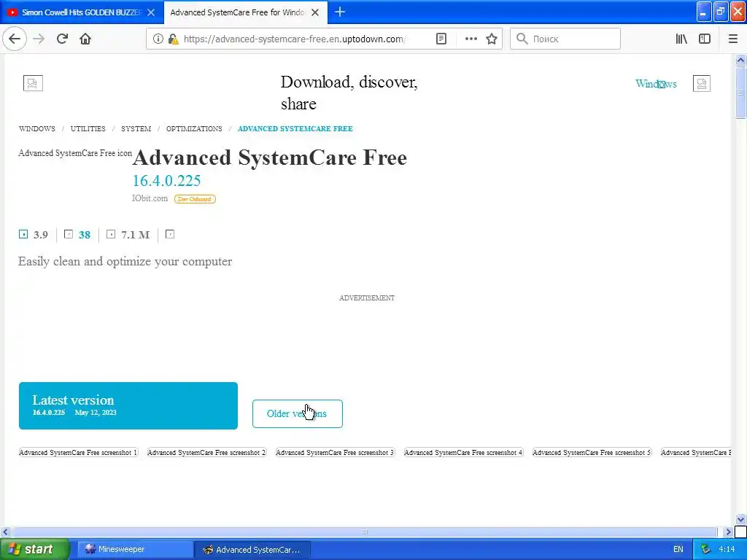The image size is (747, 560).
Task: Click the EN language indicator
Action: (678, 550)
